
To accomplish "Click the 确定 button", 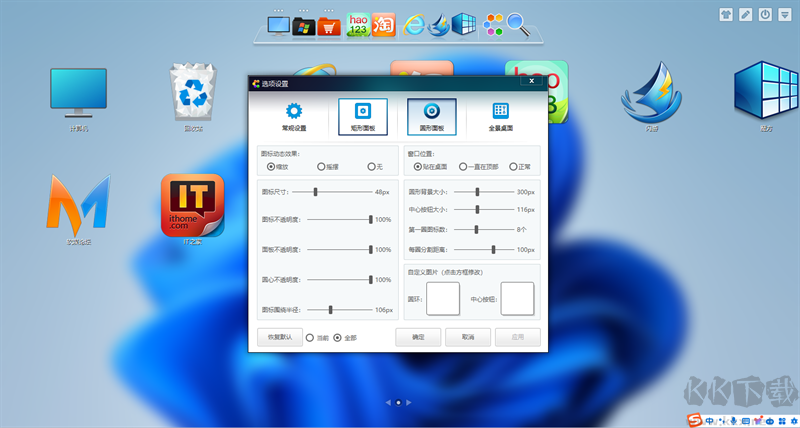I will (x=418, y=337).
